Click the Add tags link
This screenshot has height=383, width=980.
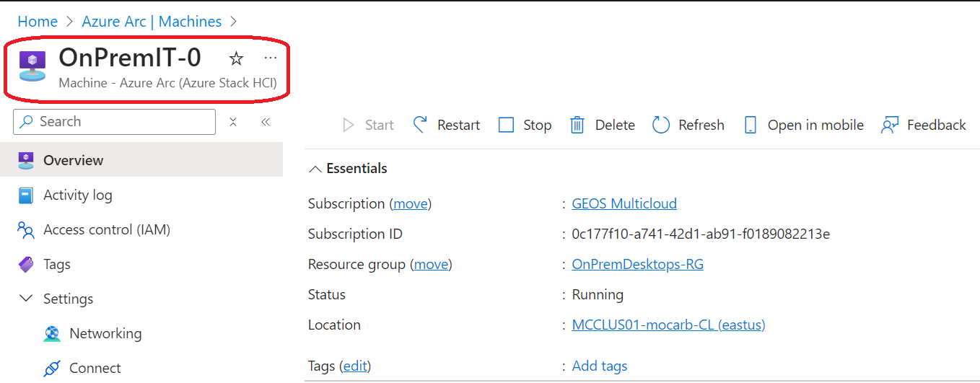(600, 366)
